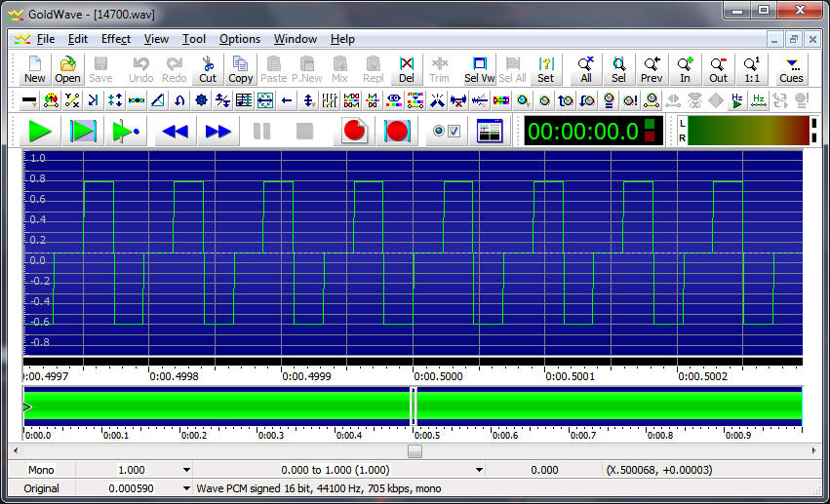830x504 pixels.
Task: Click the Sel Vw selection view button
Action: click(479, 68)
